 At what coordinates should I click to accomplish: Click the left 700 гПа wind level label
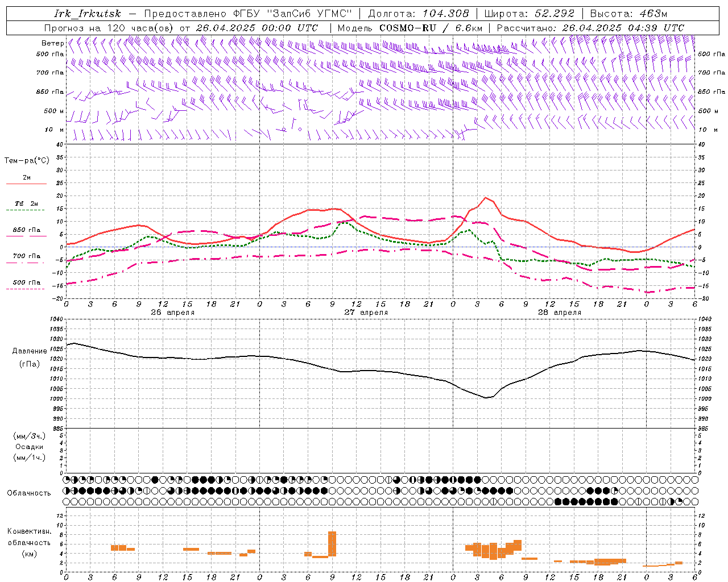(49, 73)
